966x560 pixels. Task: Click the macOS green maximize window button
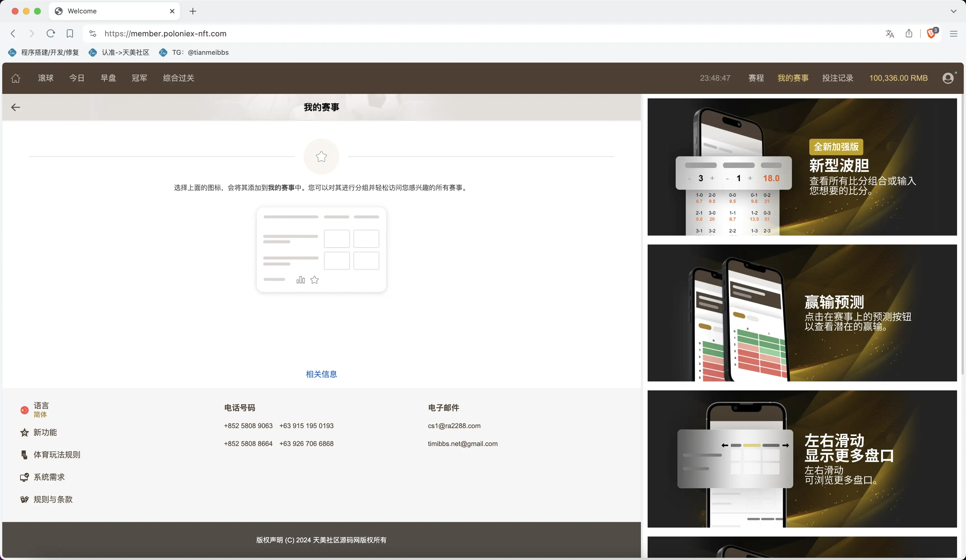[x=37, y=11]
